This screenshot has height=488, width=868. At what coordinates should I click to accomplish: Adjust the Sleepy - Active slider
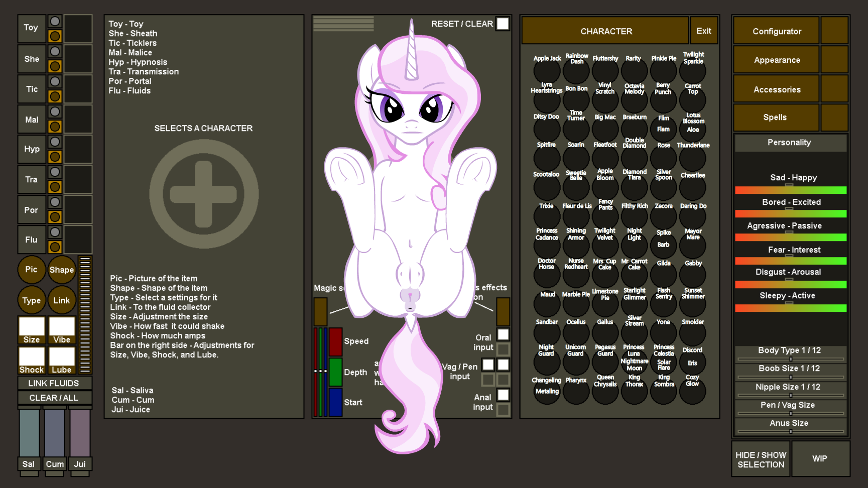tap(791, 308)
